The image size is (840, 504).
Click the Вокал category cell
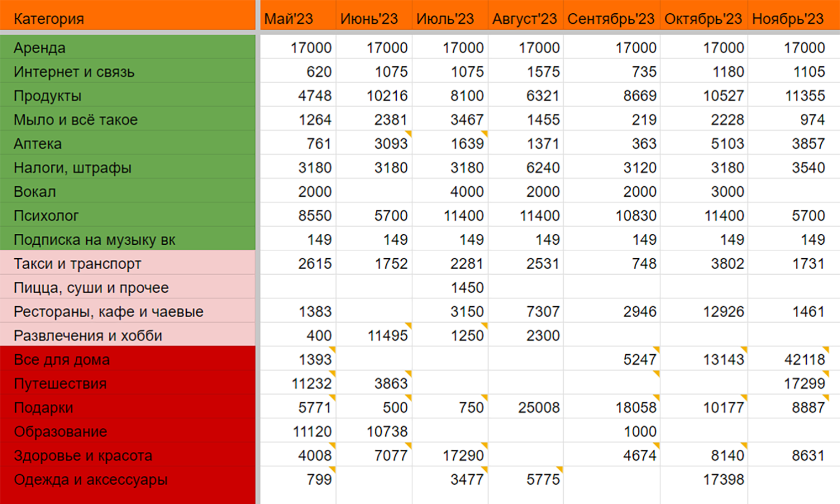tap(128, 191)
